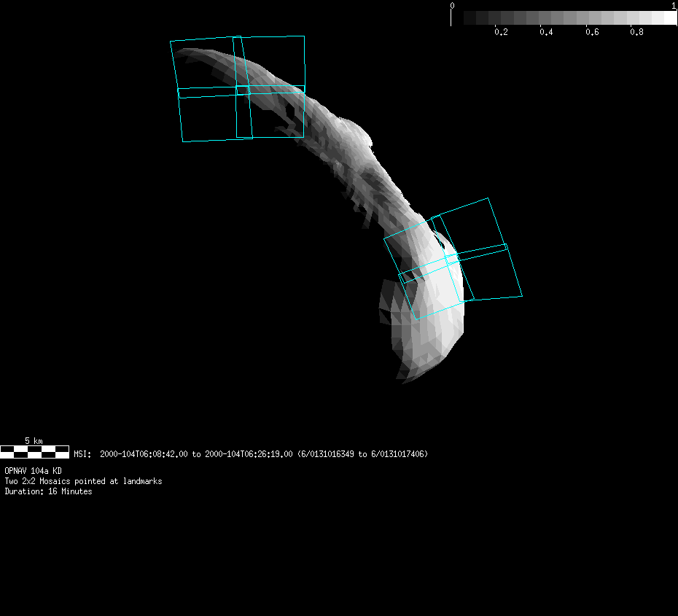This screenshot has width=678, height=616.
Task: Click the "OPNAV 104a KD" sequence title
Action: (x=33, y=471)
